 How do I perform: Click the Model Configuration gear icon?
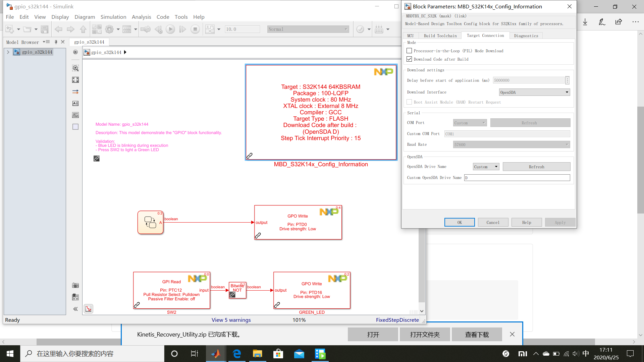(109, 29)
